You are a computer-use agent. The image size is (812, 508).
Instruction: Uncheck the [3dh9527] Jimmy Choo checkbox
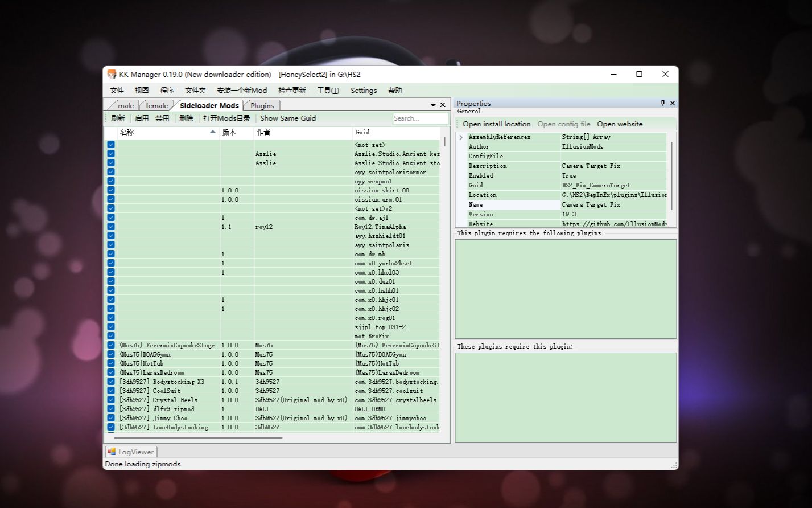tap(111, 418)
